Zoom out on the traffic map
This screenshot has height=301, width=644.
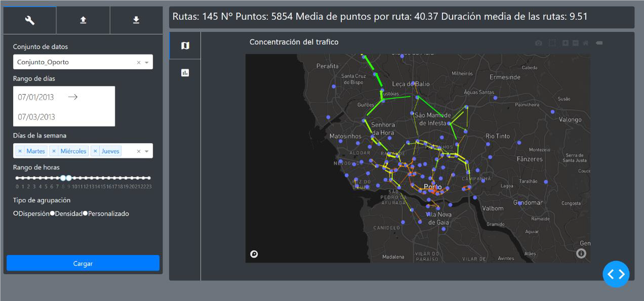(x=576, y=43)
